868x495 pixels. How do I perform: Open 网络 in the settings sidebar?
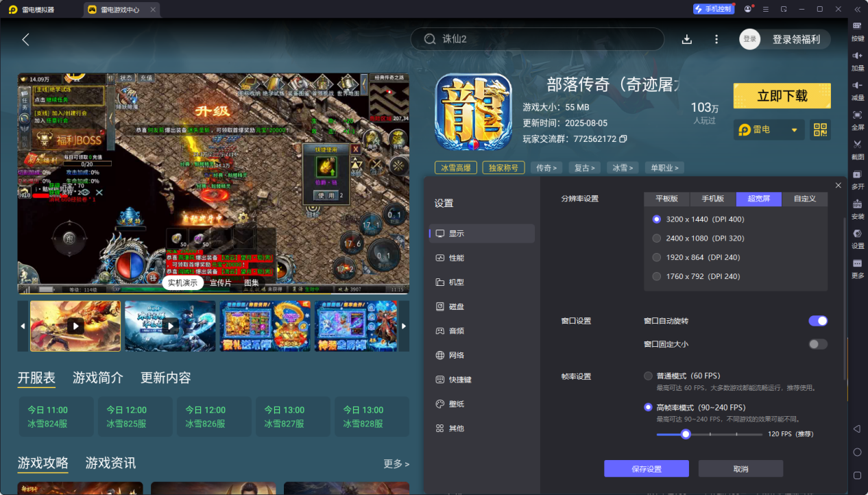click(481, 355)
